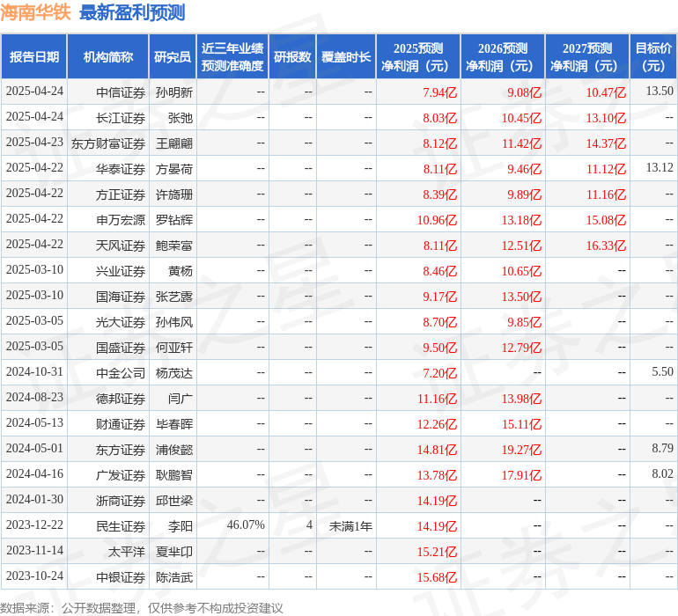Click the 15.68亿 profit forecast
Screen dimensions: 678x616
click(x=437, y=576)
